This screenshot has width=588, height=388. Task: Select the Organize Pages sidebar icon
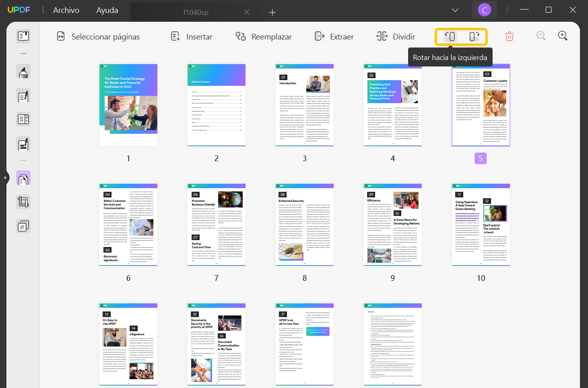[23, 178]
